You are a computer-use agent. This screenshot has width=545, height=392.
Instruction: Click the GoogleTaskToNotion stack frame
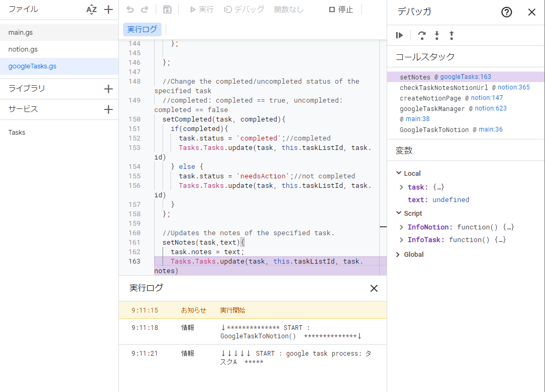(434, 129)
